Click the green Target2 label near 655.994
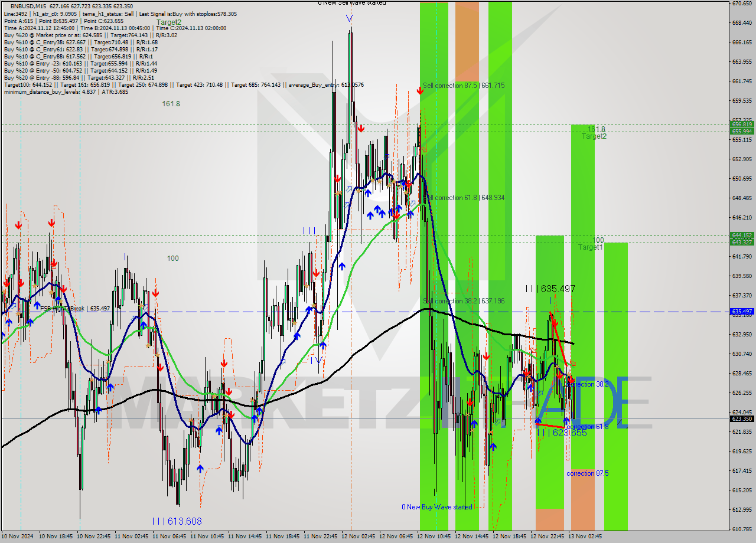 (x=594, y=136)
